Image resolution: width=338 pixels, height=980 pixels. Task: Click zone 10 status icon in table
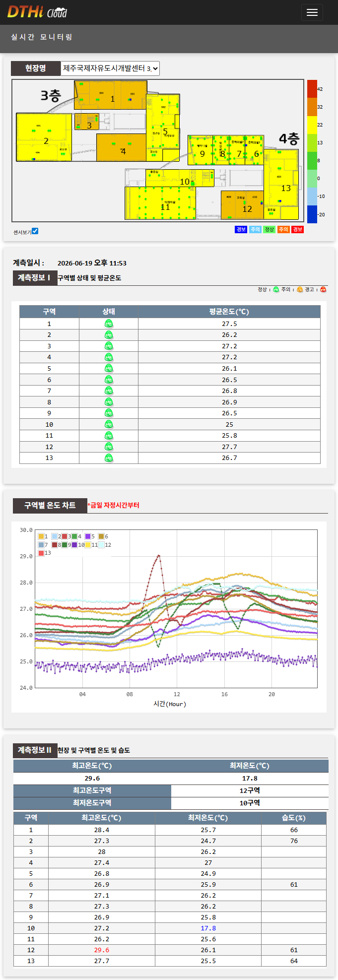pos(109,424)
